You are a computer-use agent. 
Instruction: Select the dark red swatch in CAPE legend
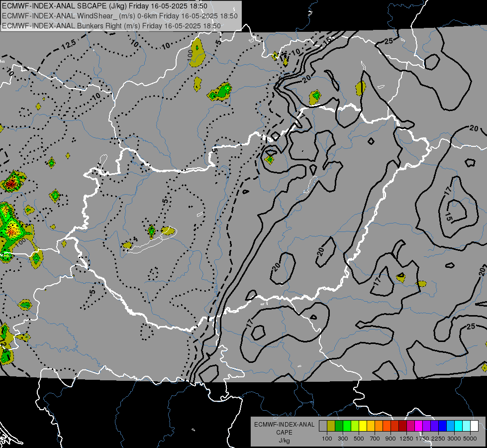click(402, 426)
